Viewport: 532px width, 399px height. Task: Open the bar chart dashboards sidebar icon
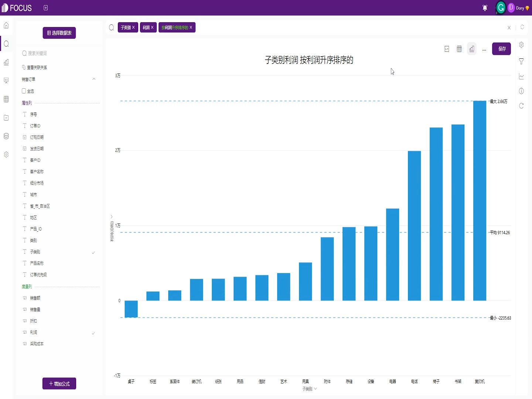click(6, 62)
